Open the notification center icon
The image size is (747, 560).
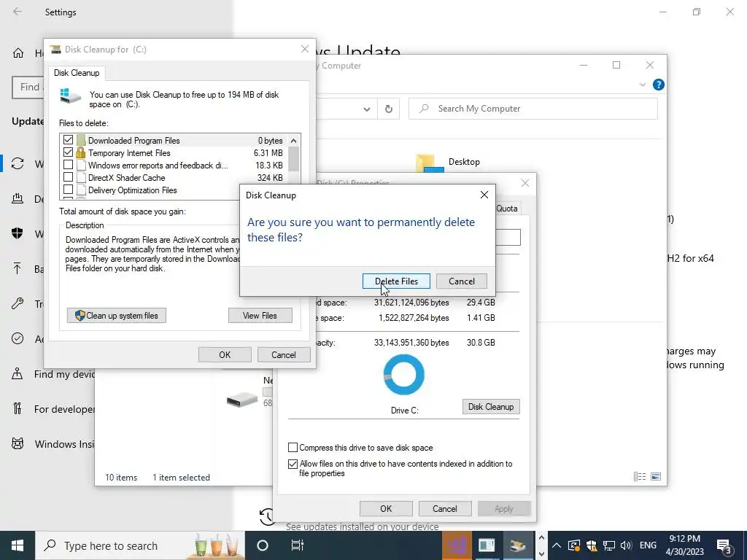tap(724, 546)
